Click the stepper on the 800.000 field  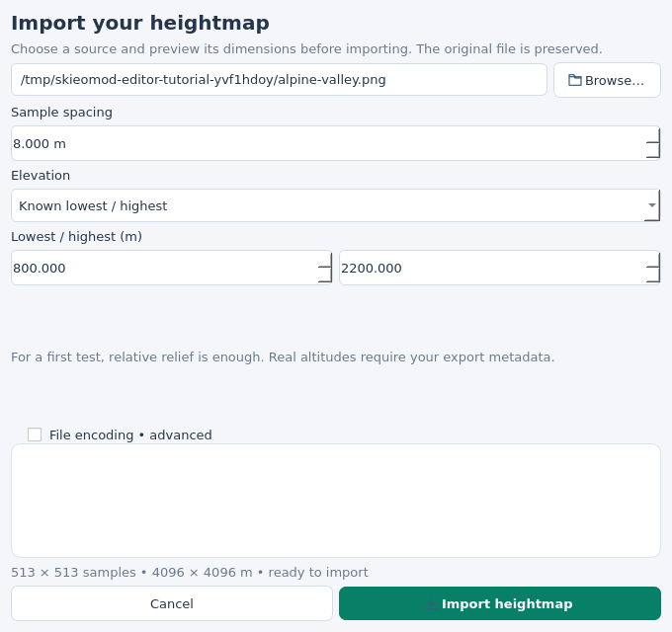tap(325, 268)
